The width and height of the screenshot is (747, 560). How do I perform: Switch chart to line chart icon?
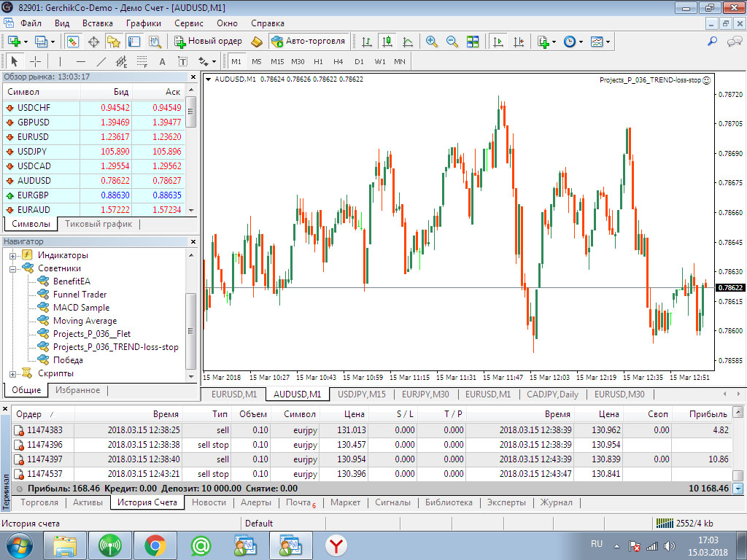point(408,42)
